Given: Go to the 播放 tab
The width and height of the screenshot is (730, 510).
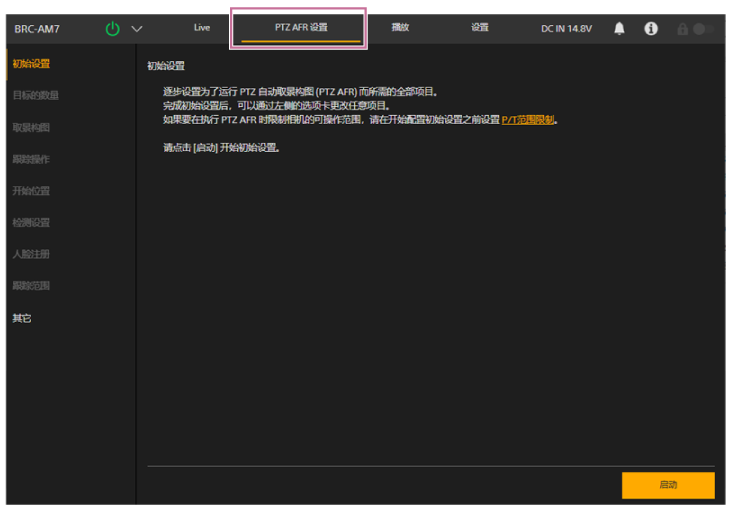Looking at the screenshot, I should coord(400,28).
